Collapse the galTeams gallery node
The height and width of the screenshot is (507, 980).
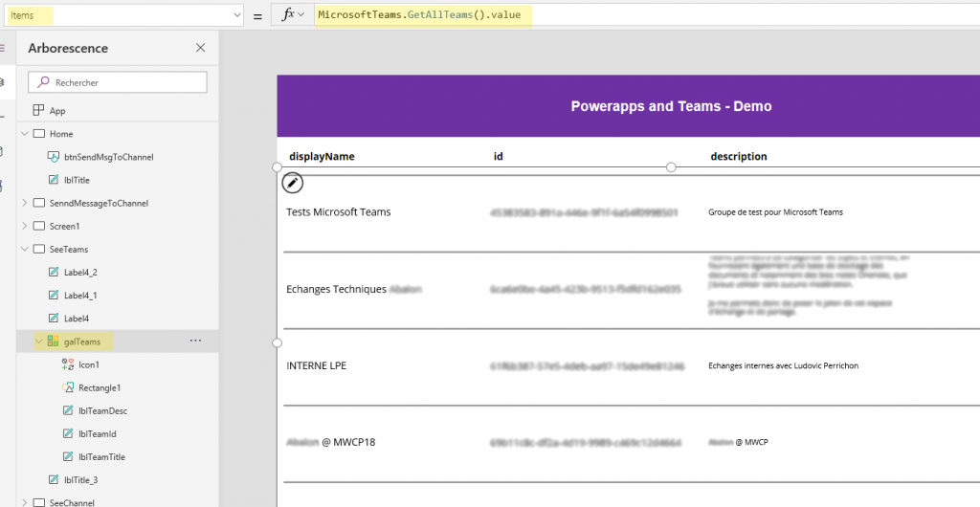[38, 342]
